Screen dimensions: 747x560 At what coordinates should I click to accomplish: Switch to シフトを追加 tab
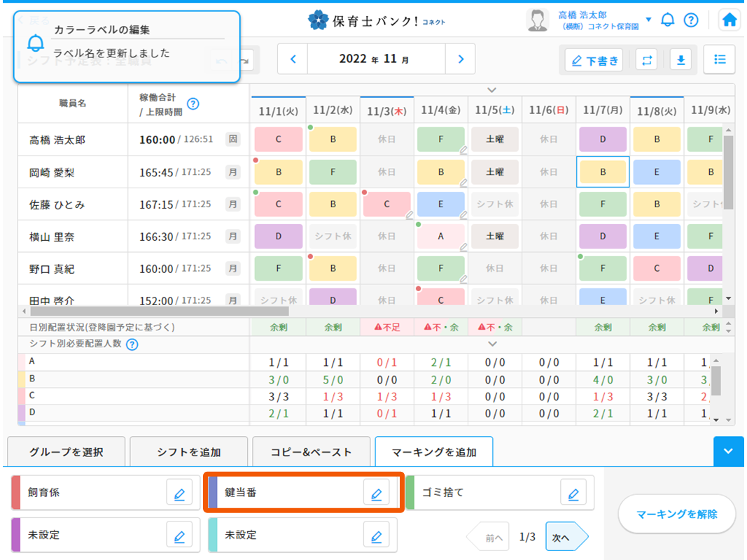click(x=189, y=452)
